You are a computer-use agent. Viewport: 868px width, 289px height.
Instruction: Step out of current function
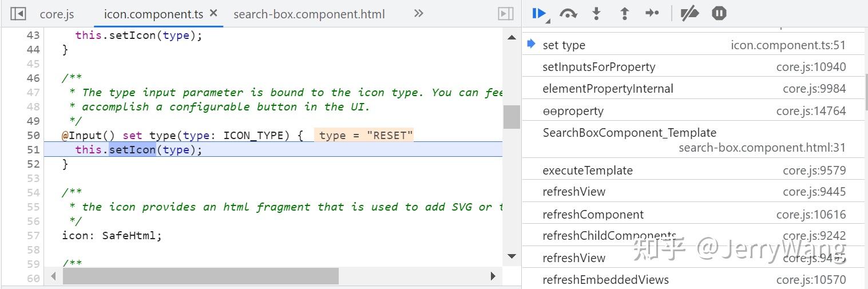pos(624,13)
